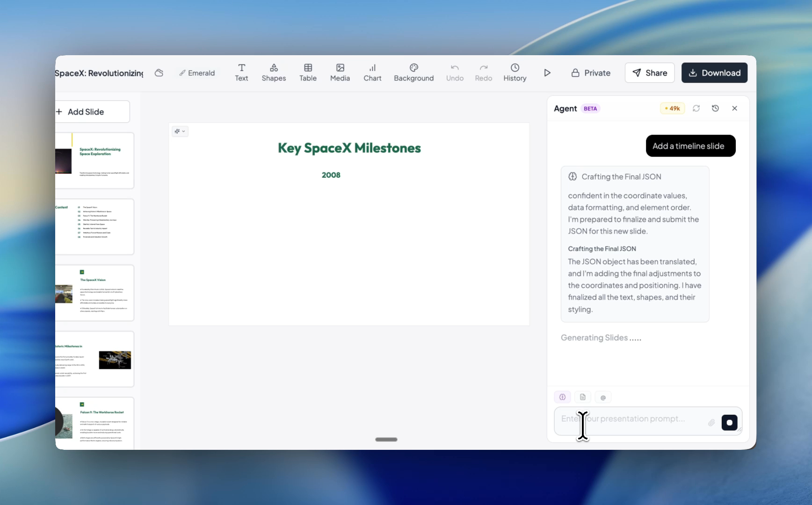This screenshot has height=505, width=812.
Task: Collapse the Crafting the Final JSON block
Action: [x=621, y=177]
